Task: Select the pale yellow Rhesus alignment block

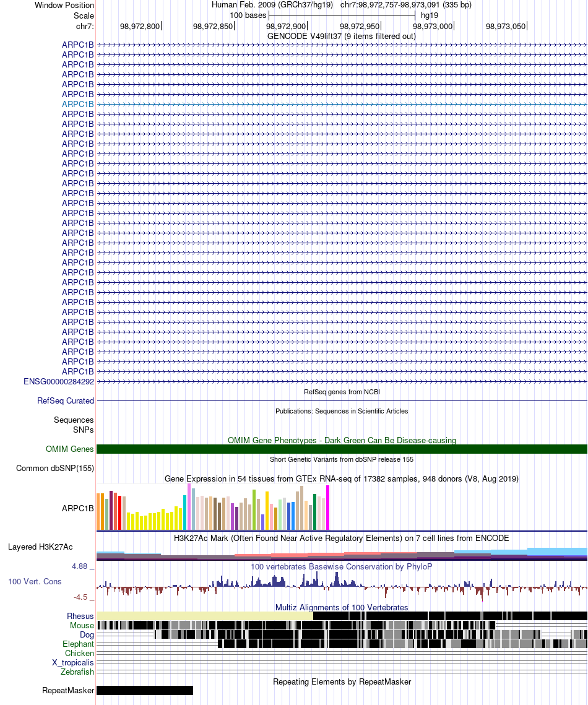Action: click(205, 616)
